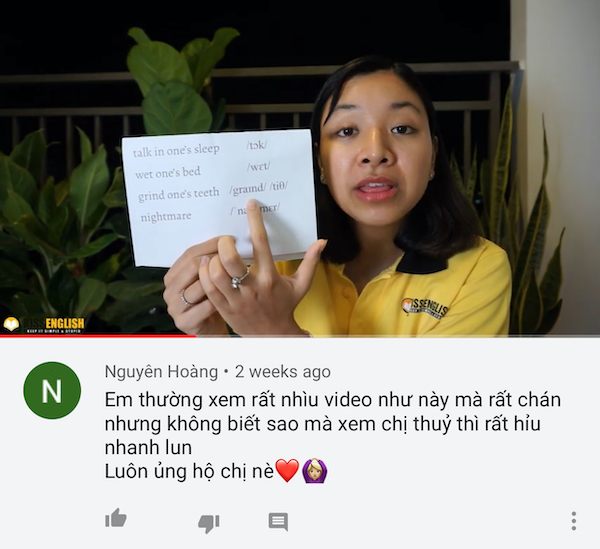The image size is (600, 549).
Task: Open the three-dot comment options menu
Action: 573,521
